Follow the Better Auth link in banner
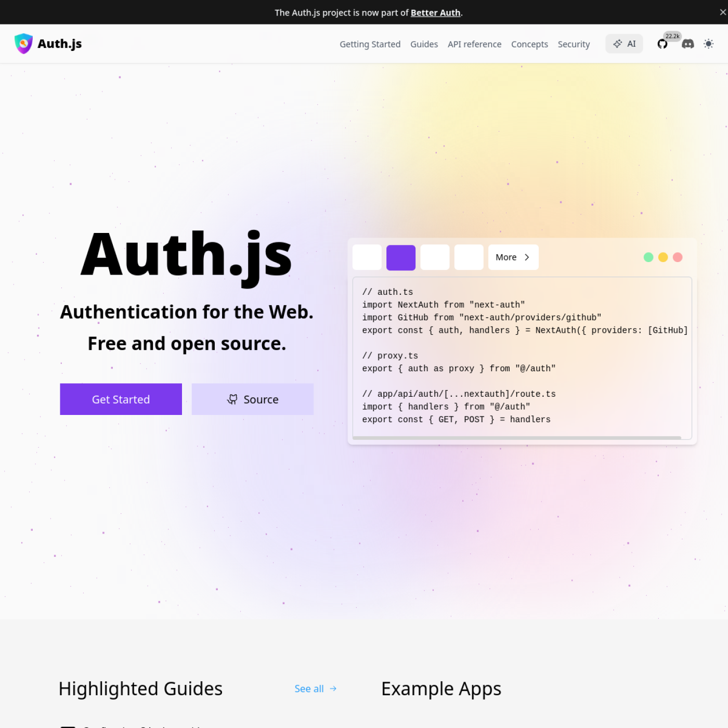Screen dimensions: 728x728 (x=435, y=12)
